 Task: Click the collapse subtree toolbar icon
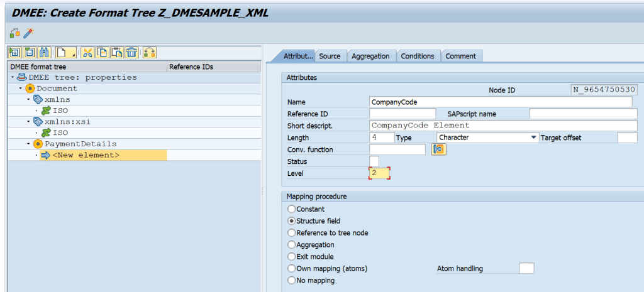(30, 53)
